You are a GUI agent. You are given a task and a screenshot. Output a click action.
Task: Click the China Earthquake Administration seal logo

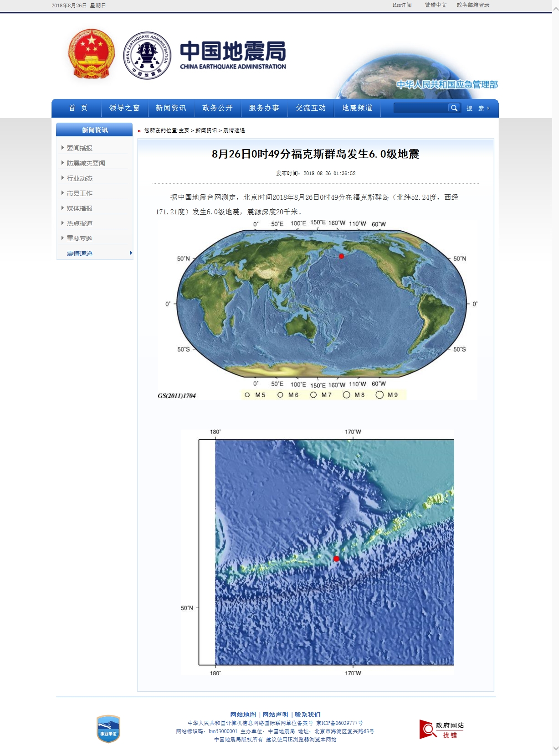(147, 56)
